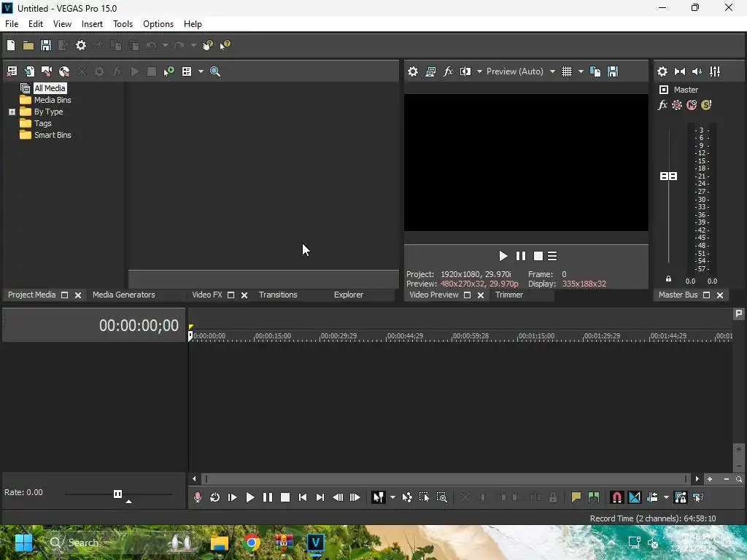Open Master FX button
Viewport: 747px width, 560px height.
(x=662, y=105)
